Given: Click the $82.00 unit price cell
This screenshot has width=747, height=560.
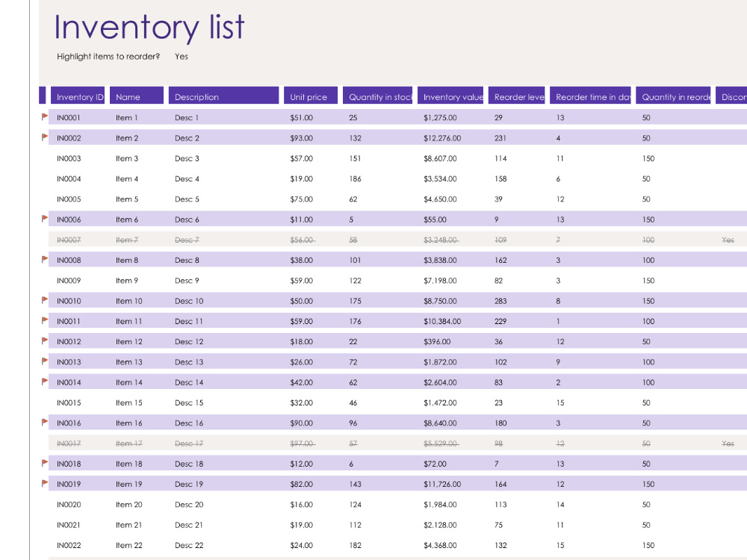Looking at the screenshot, I should (302, 484).
